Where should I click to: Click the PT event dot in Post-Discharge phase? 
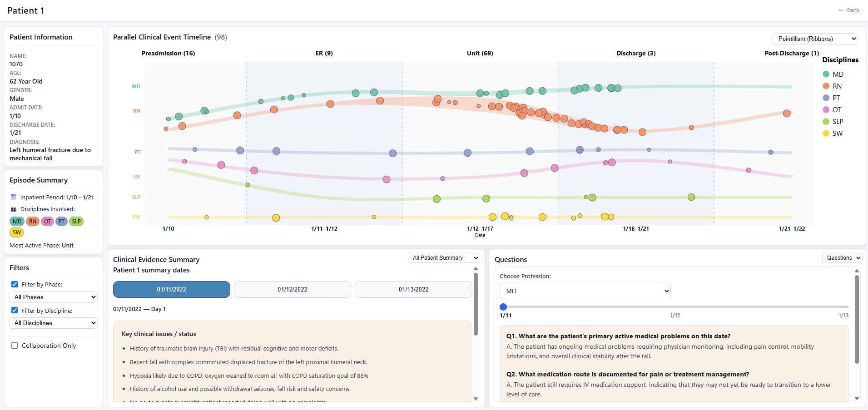(771, 152)
